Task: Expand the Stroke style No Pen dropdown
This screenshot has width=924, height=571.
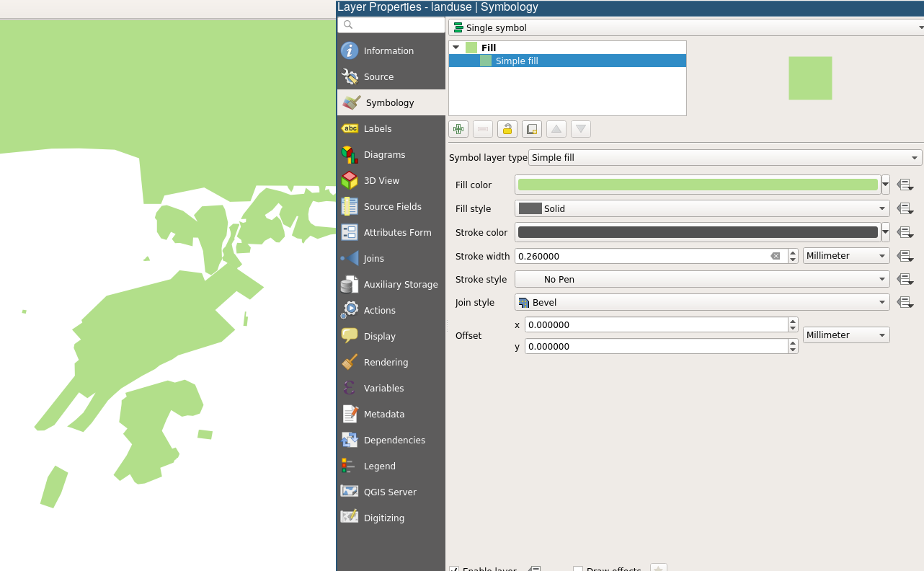Action: pos(702,280)
